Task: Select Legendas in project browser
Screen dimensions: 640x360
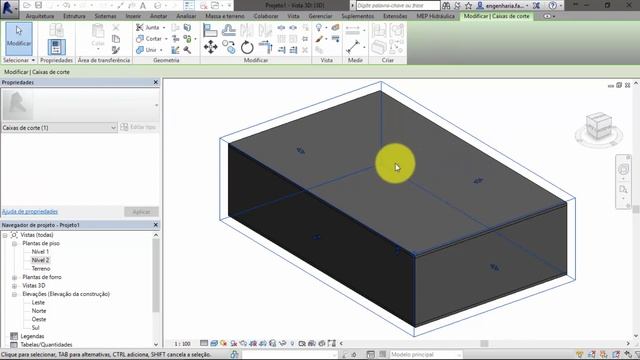Action: pos(32,336)
